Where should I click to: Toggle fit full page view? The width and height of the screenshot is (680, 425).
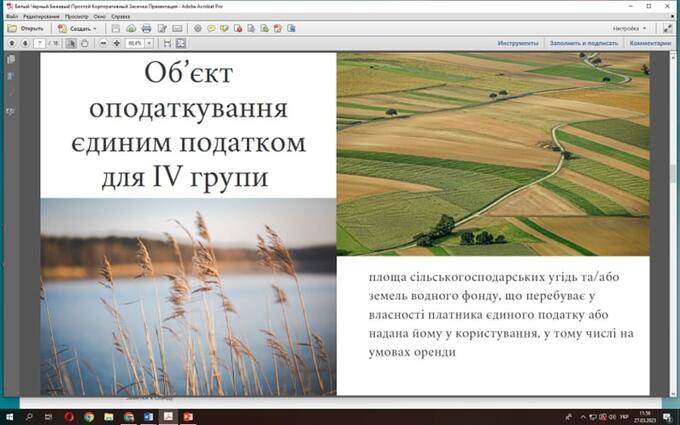tap(179, 43)
